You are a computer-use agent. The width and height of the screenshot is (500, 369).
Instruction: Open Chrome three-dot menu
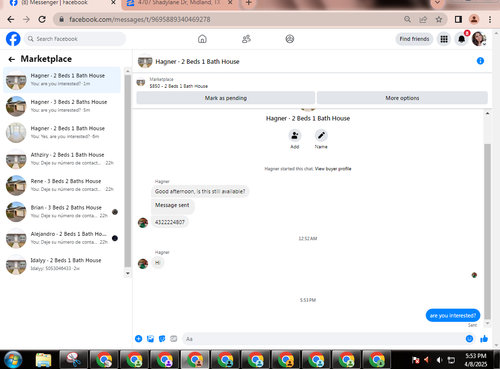click(x=490, y=19)
